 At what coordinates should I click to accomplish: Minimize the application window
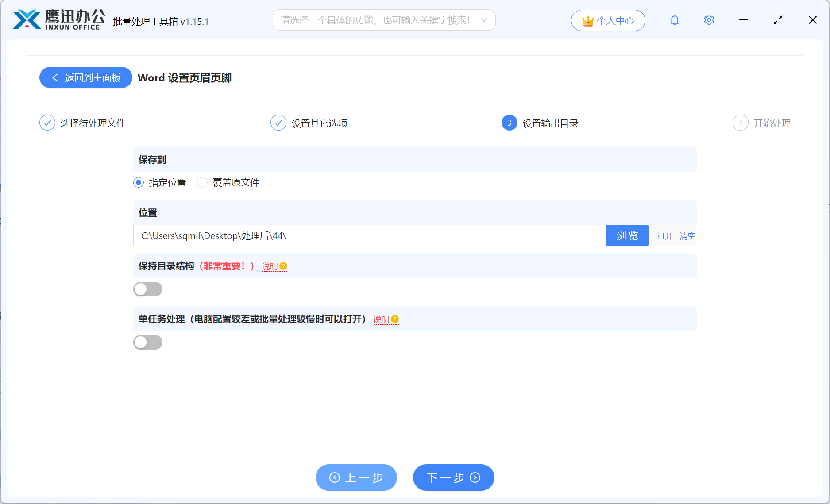click(x=744, y=20)
